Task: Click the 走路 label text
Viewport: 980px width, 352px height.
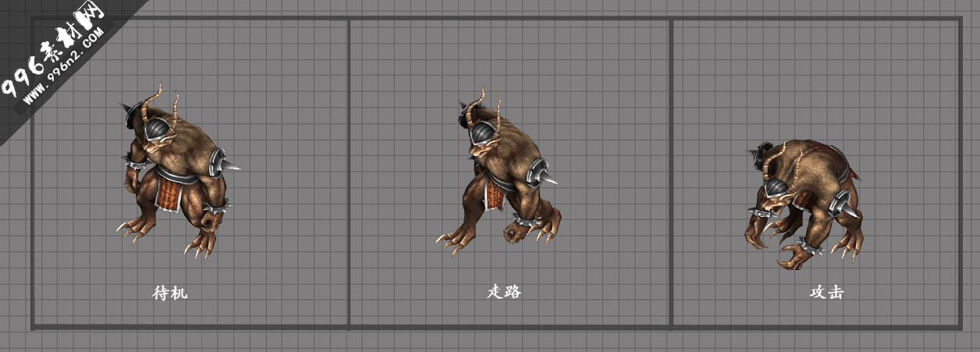Action: 504,293
